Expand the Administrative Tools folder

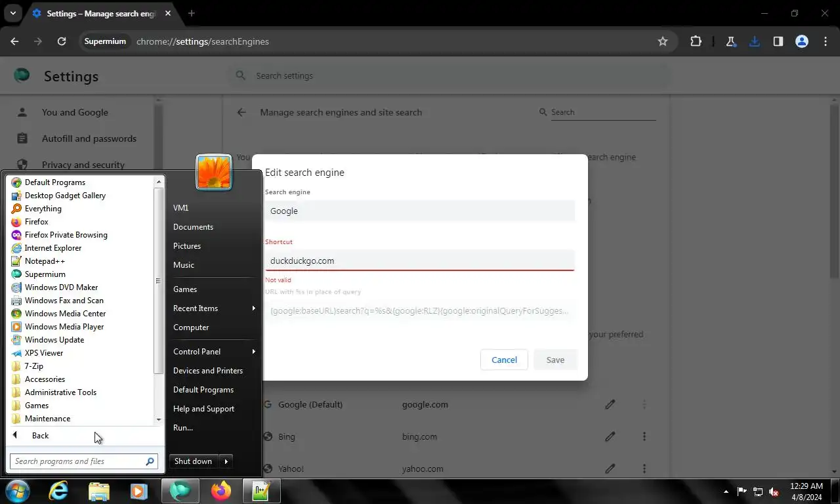pos(60,392)
